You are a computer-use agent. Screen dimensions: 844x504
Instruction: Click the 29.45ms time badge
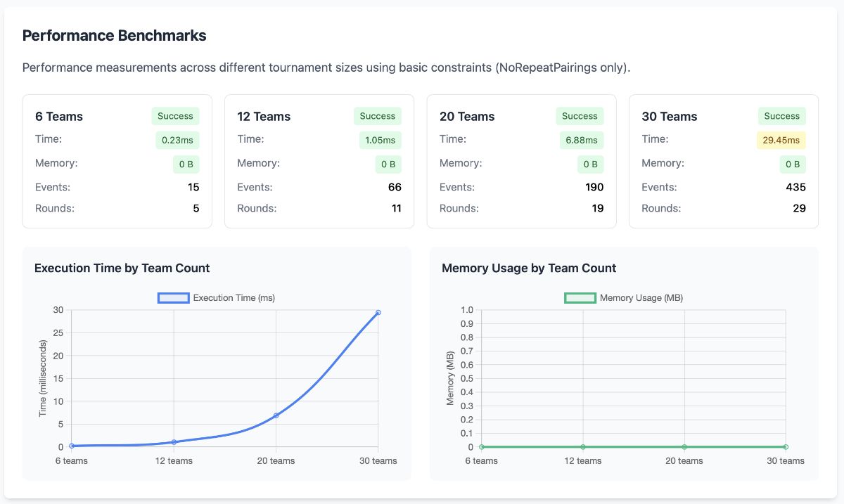[781, 140]
